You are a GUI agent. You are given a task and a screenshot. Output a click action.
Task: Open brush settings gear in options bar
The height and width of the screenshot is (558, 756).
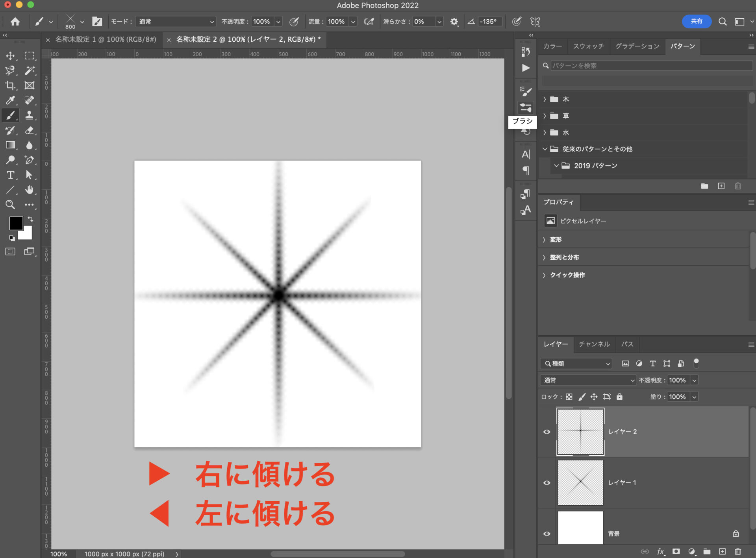(x=454, y=22)
